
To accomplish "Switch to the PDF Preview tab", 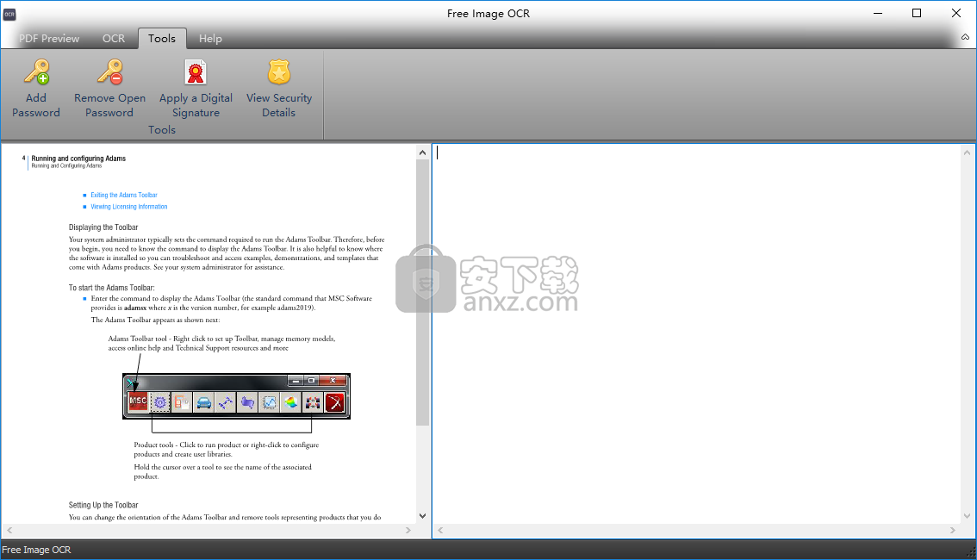I will (49, 39).
